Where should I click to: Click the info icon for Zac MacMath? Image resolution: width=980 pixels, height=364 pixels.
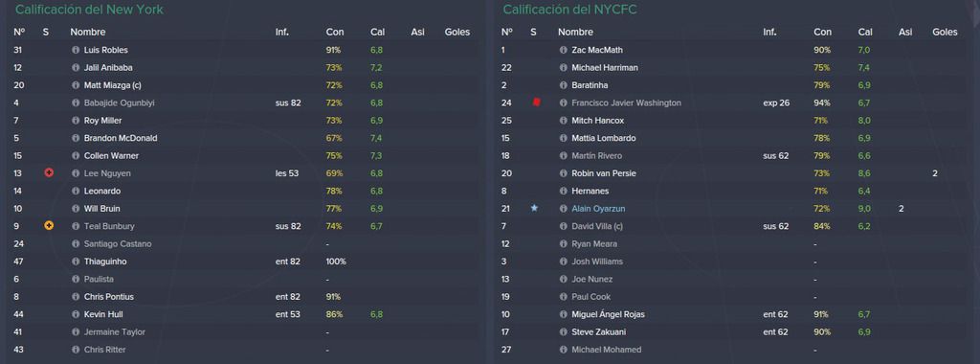(x=563, y=50)
